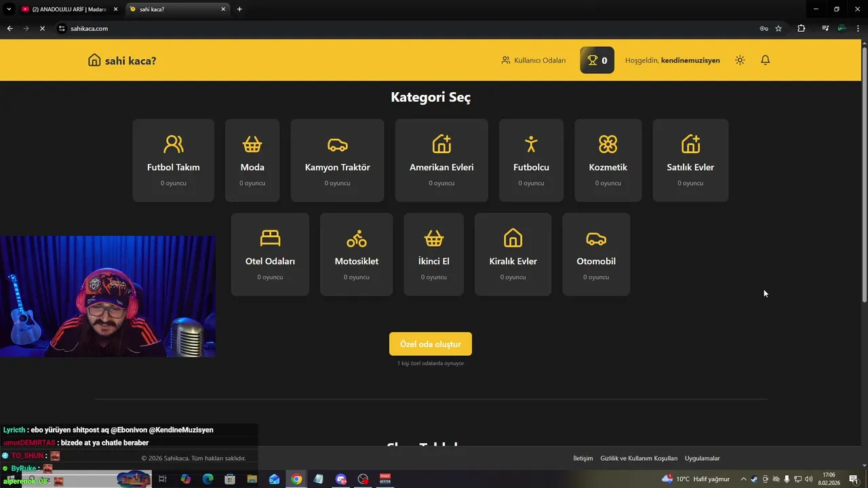Go back in browser history
The image size is (868, 488).
point(9,28)
